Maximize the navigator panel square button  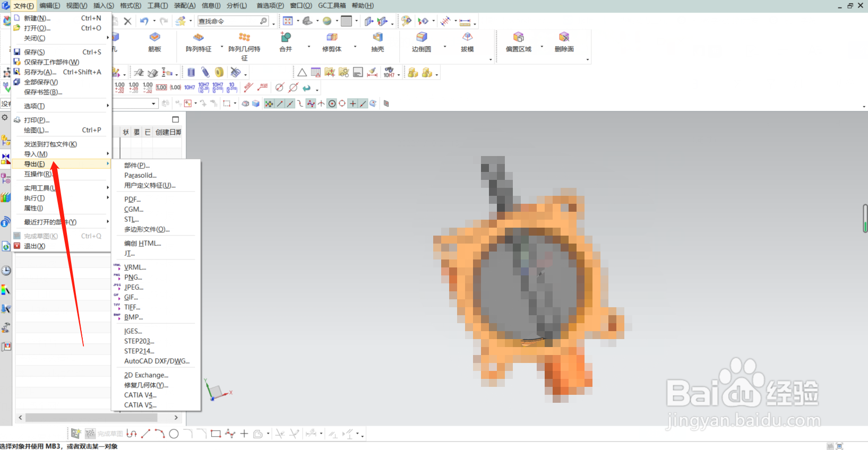176,119
